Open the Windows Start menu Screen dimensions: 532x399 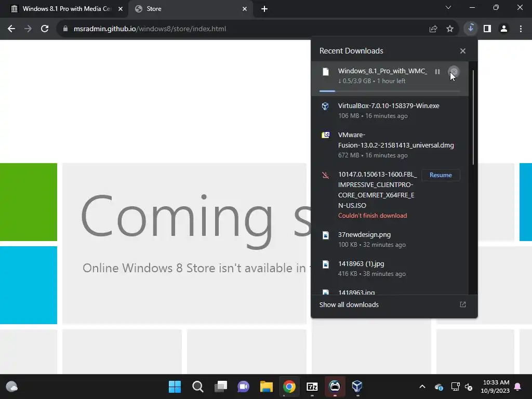click(175, 387)
